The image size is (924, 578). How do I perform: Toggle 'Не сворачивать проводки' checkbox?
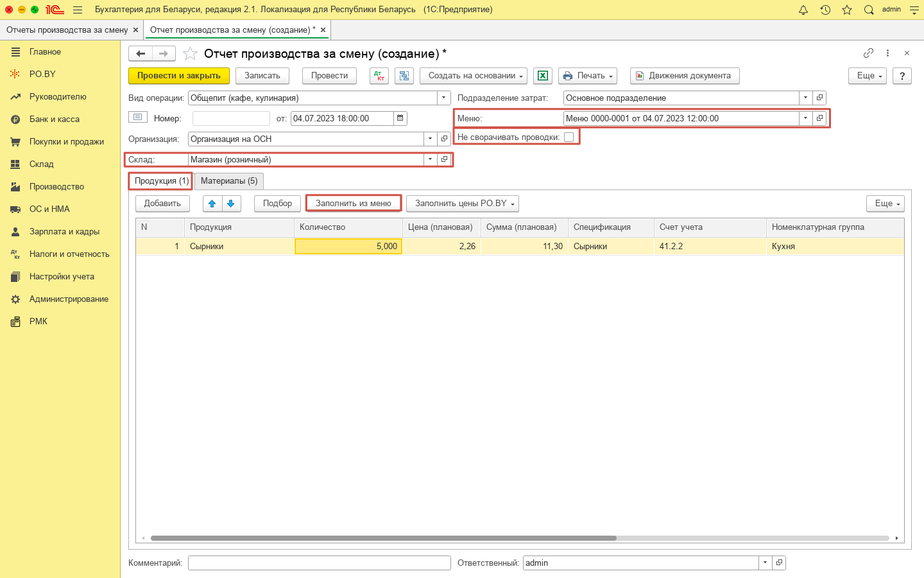[x=569, y=137]
